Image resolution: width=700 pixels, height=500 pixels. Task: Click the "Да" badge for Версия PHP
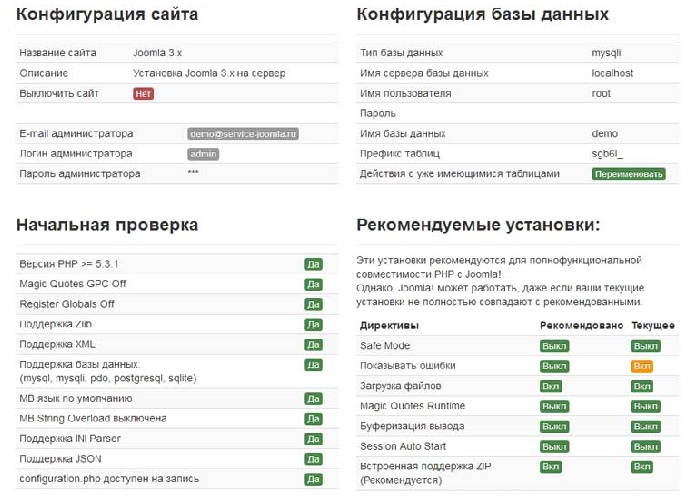[313, 264]
